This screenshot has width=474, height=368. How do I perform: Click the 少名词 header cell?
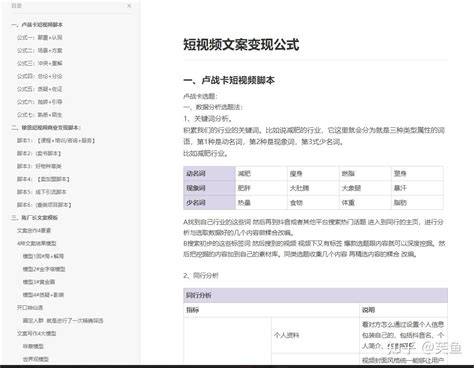pos(209,203)
